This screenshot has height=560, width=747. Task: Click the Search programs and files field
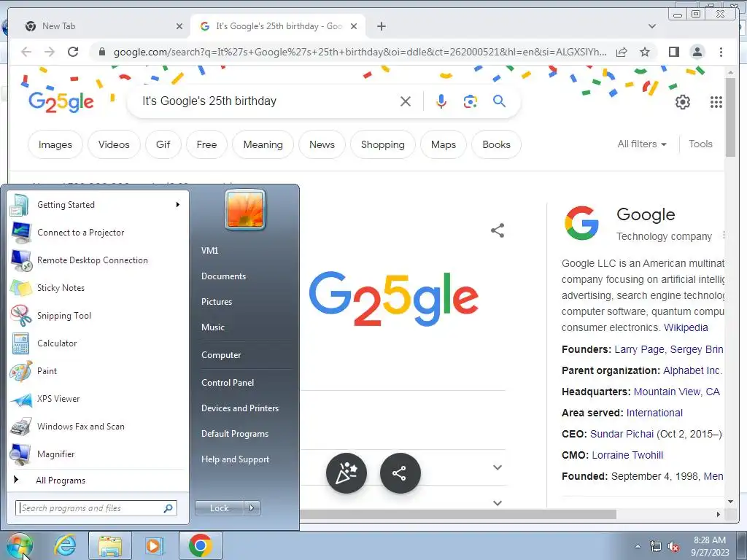click(96, 508)
